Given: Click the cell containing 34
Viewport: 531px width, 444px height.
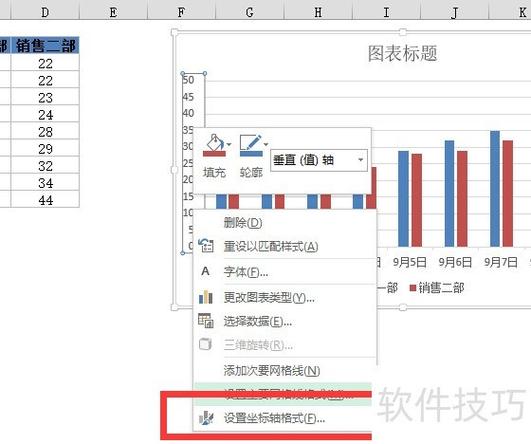Looking at the screenshot, I should pos(45,183).
